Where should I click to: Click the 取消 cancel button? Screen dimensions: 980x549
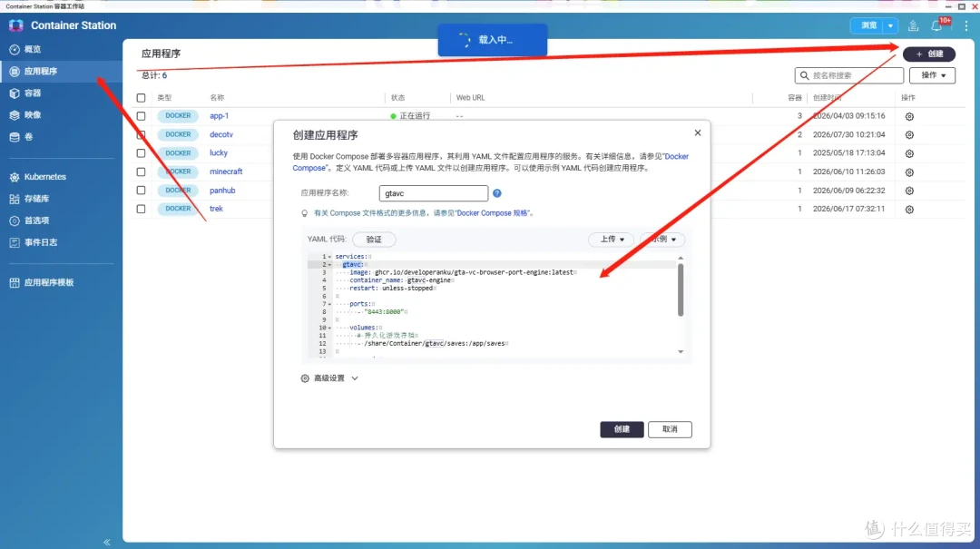click(670, 429)
